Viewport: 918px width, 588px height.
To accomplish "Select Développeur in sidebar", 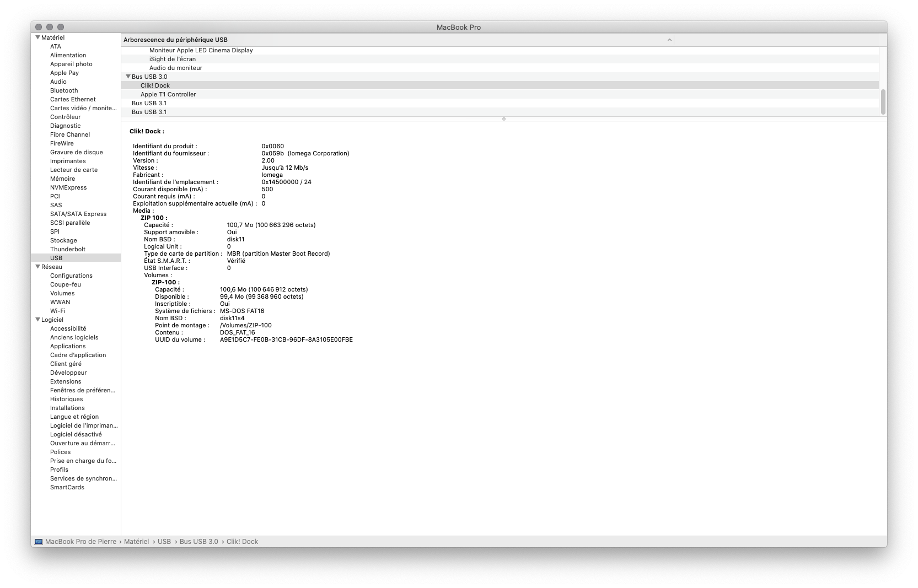I will pos(68,373).
